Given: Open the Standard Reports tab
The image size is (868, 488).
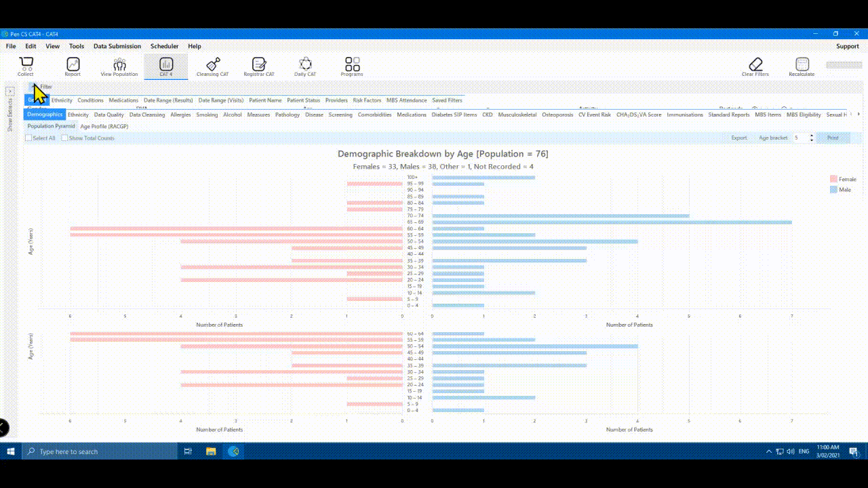Looking at the screenshot, I should 729,115.
